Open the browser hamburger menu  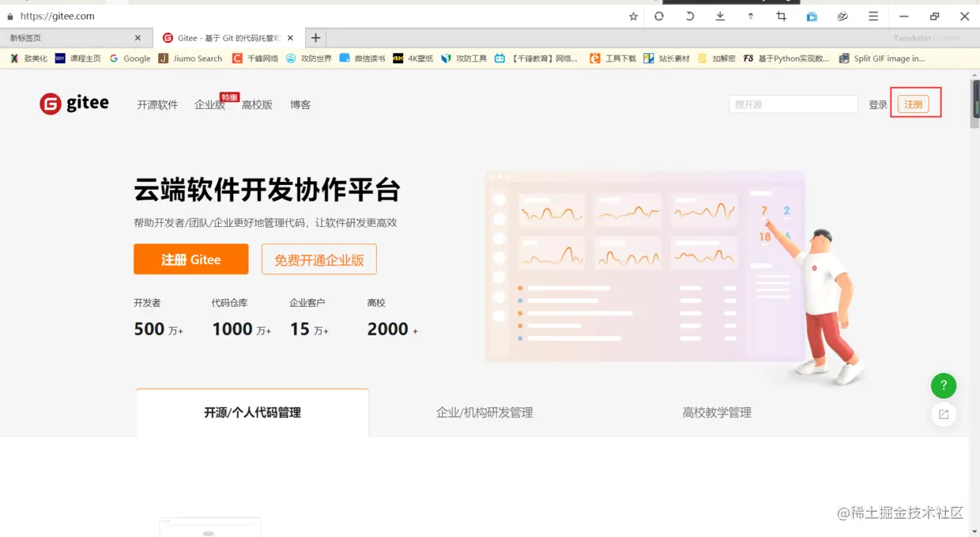pyautogui.click(x=873, y=17)
